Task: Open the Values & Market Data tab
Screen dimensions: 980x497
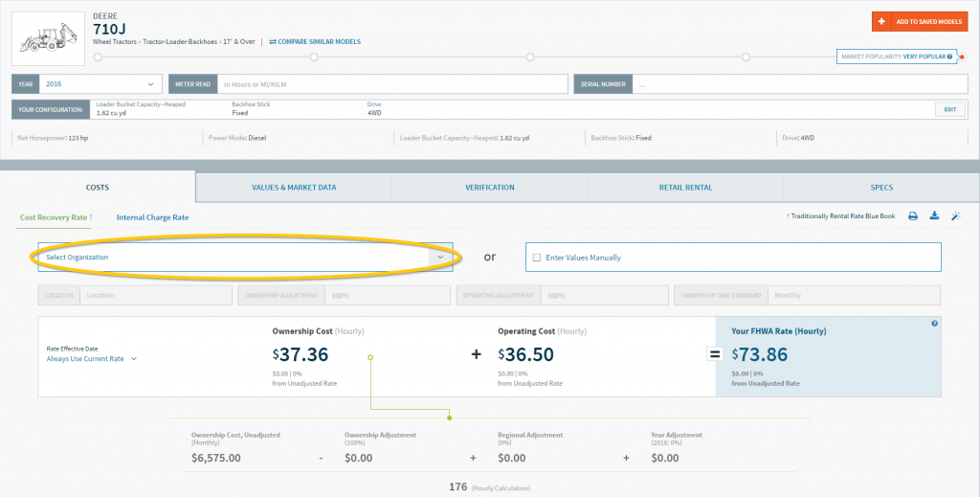Action: pyautogui.click(x=294, y=188)
